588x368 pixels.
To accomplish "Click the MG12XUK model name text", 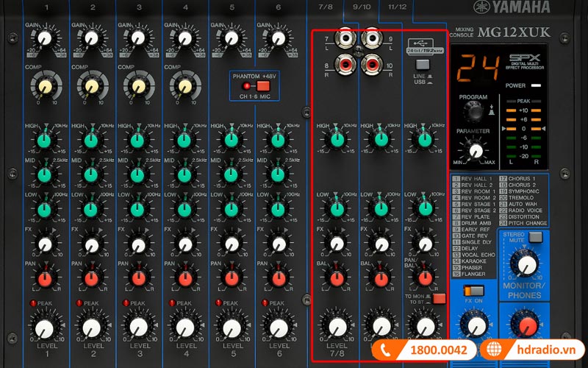I will pyautogui.click(x=514, y=32).
